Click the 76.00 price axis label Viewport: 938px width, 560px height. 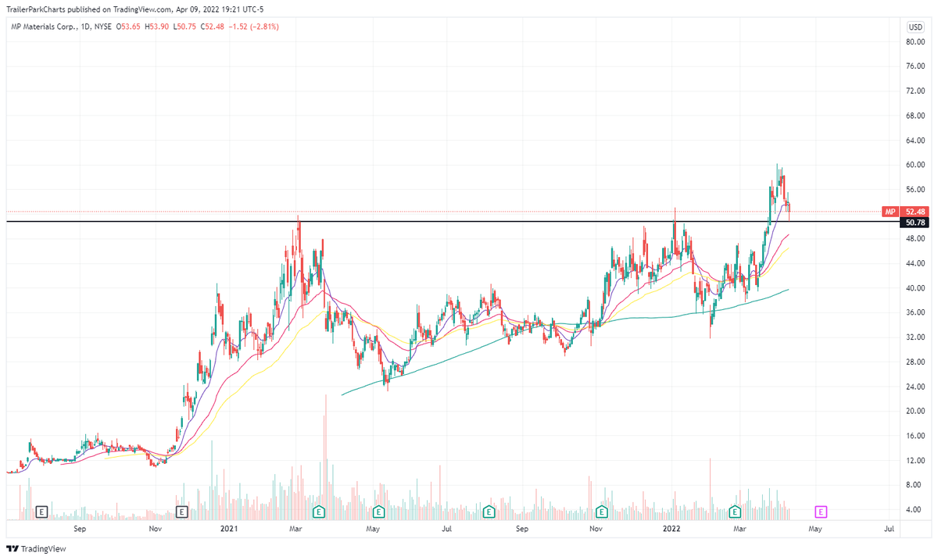click(x=915, y=66)
